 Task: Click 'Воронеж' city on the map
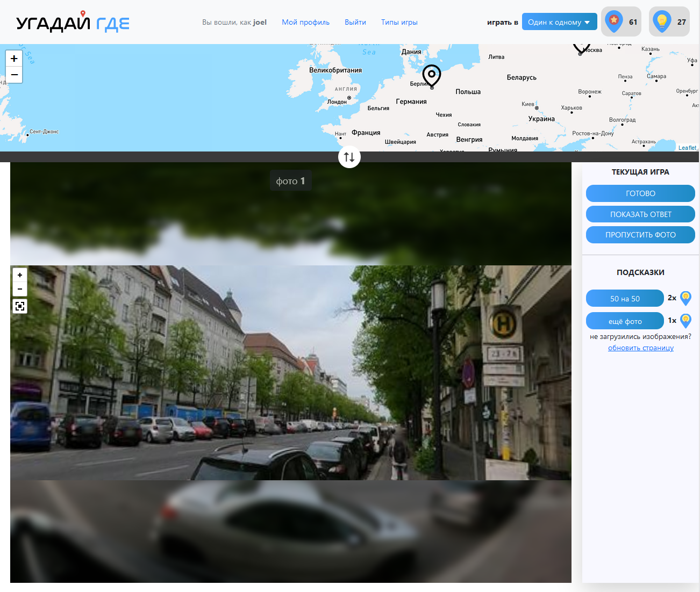click(590, 92)
